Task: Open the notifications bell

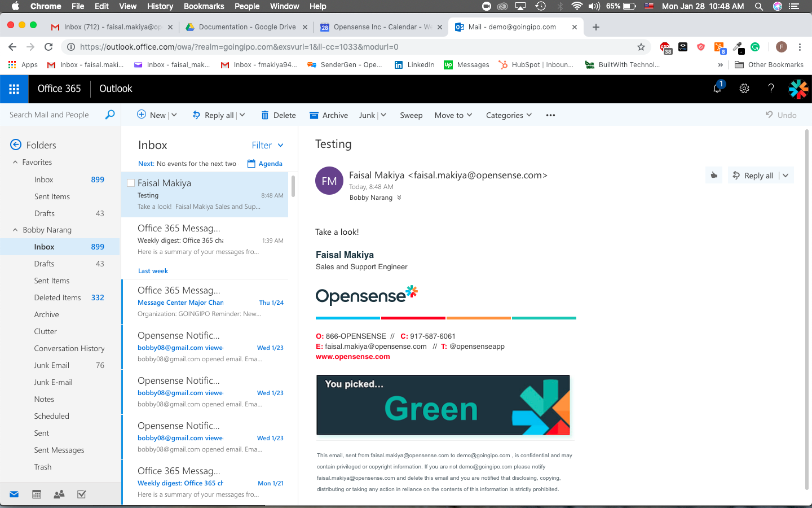Action: pyautogui.click(x=717, y=88)
